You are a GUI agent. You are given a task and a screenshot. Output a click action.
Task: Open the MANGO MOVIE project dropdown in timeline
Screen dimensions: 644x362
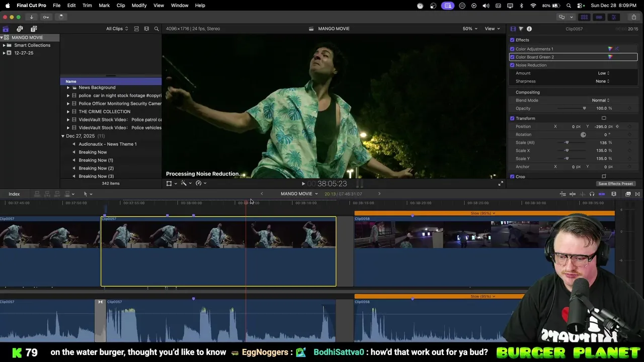(299, 194)
